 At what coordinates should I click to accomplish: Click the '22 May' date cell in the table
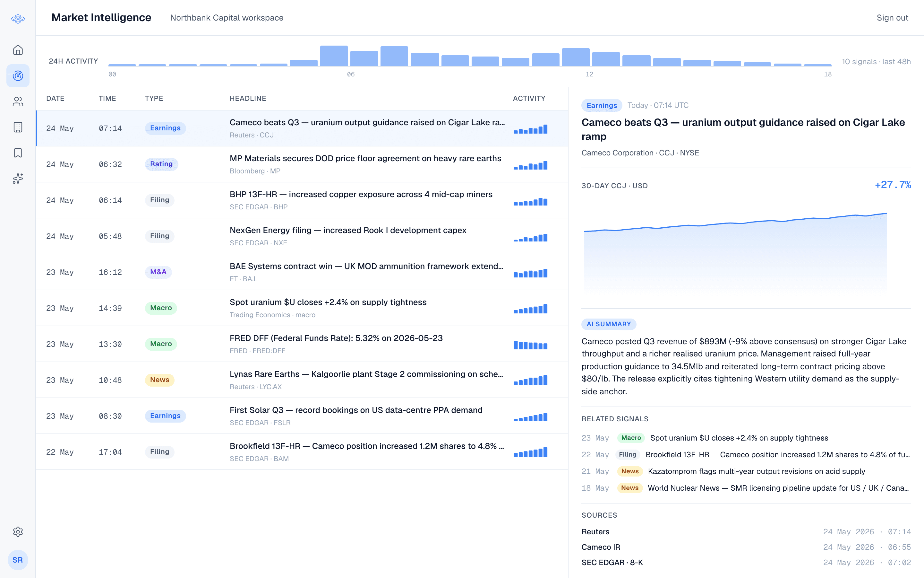pos(60,452)
